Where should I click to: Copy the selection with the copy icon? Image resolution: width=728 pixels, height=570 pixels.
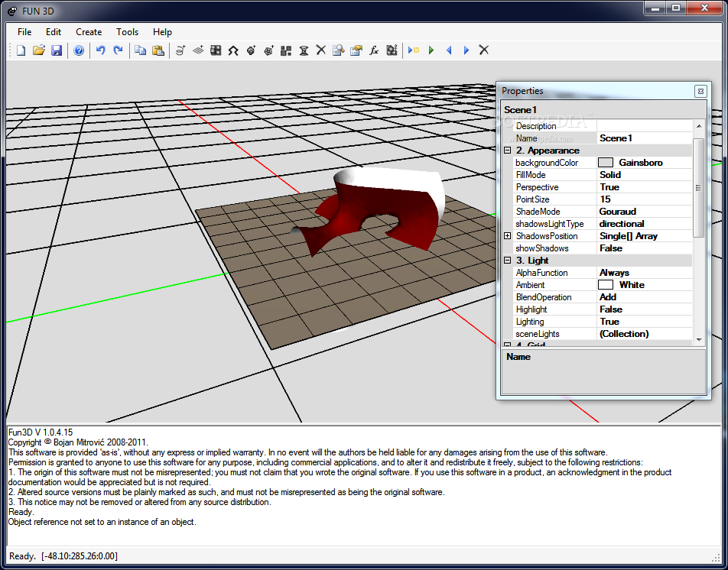pyautogui.click(x=140, y=50)
